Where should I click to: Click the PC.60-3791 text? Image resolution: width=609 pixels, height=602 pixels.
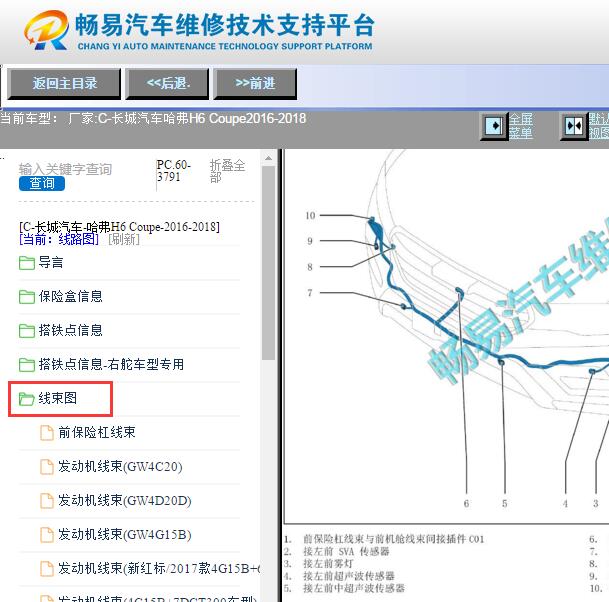[x=173, y=171]
